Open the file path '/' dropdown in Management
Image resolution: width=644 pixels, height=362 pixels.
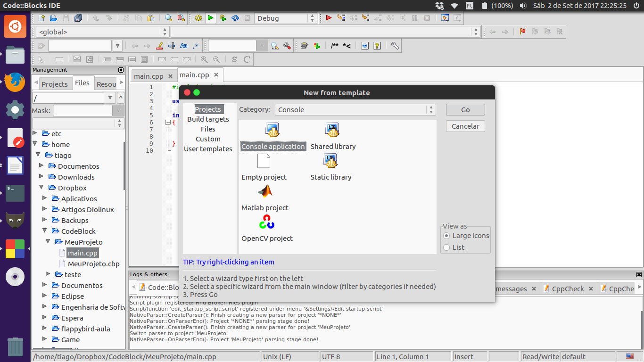click(x=110, y=98)
